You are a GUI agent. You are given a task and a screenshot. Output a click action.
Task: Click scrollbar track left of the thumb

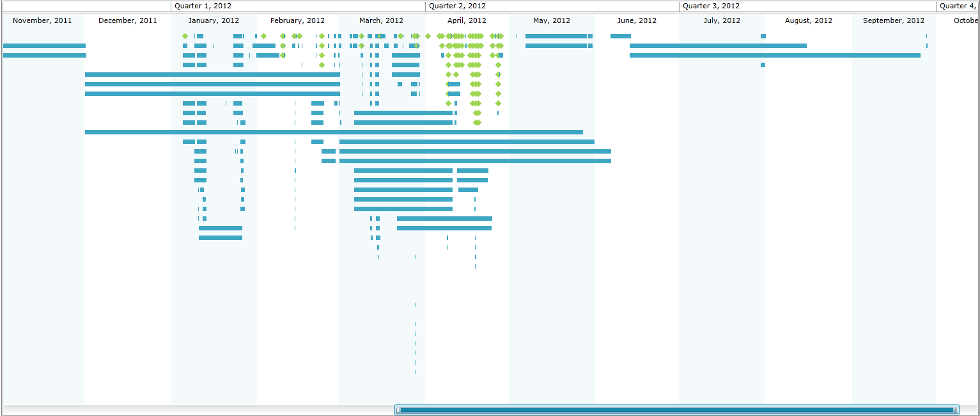pyautogui.click(x=198, y=410)
